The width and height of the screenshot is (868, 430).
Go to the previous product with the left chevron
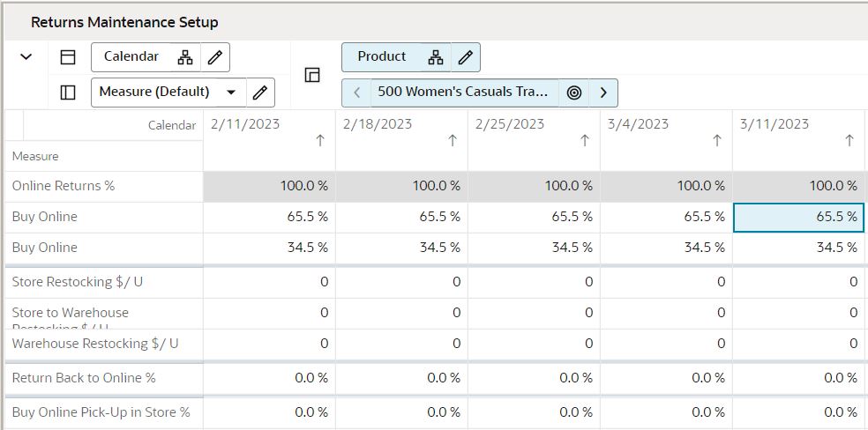click(356, 93)
